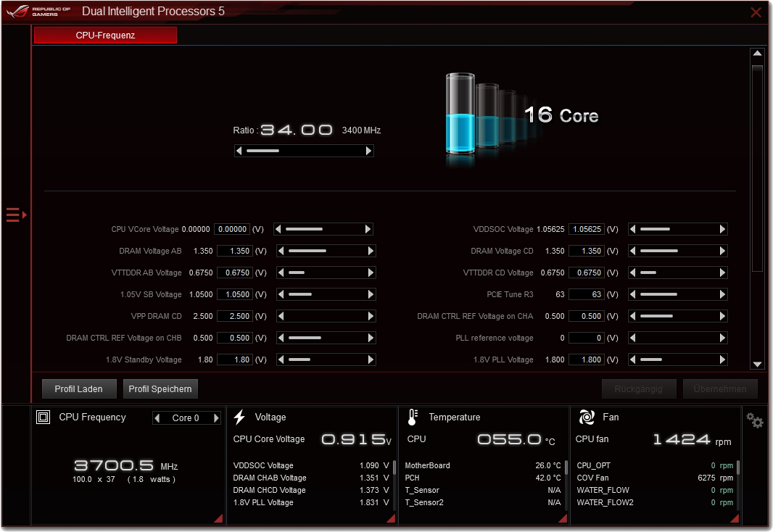Viewport: 773px width, 532px height.
Task: Click the VTTDDR CD Voltage input field
Action: [587, 273]
